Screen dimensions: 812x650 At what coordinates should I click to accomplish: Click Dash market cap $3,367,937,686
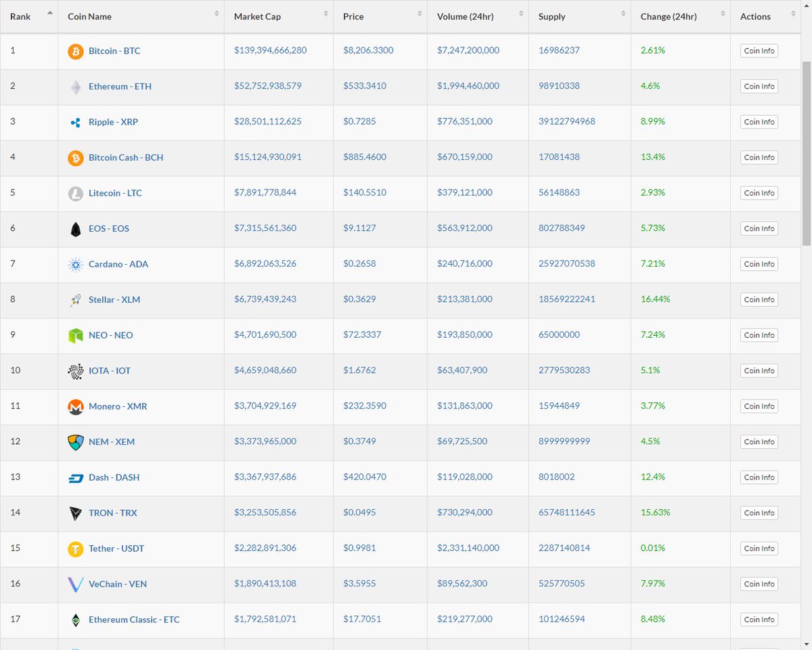265,477
